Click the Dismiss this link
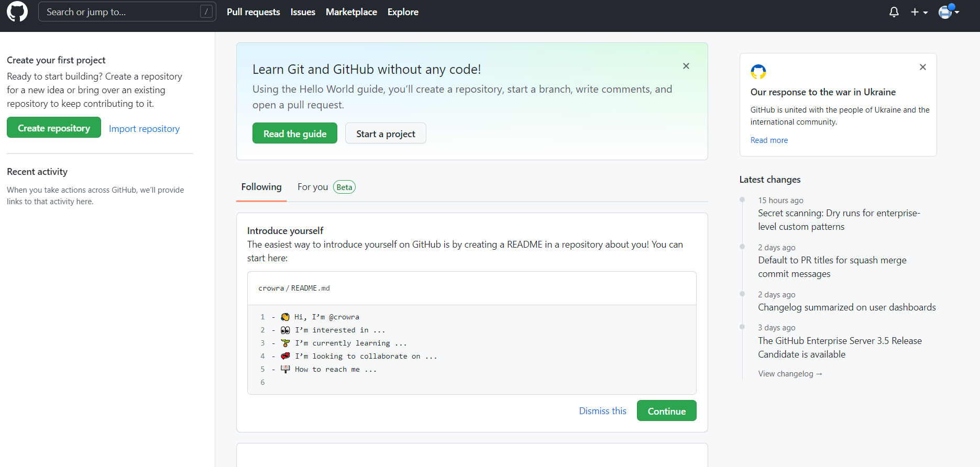The width and height of the screenshot is (980, 467). [602, 411]
